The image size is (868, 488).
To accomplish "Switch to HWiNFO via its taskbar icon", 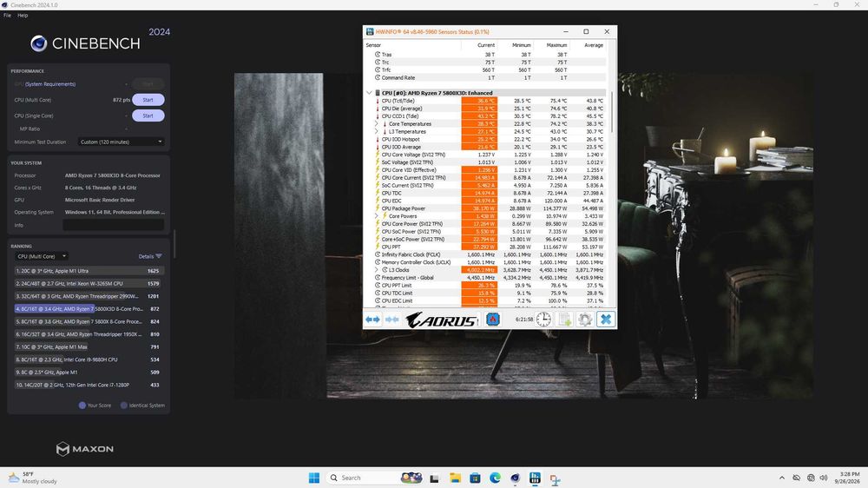I will click(535, 478).
